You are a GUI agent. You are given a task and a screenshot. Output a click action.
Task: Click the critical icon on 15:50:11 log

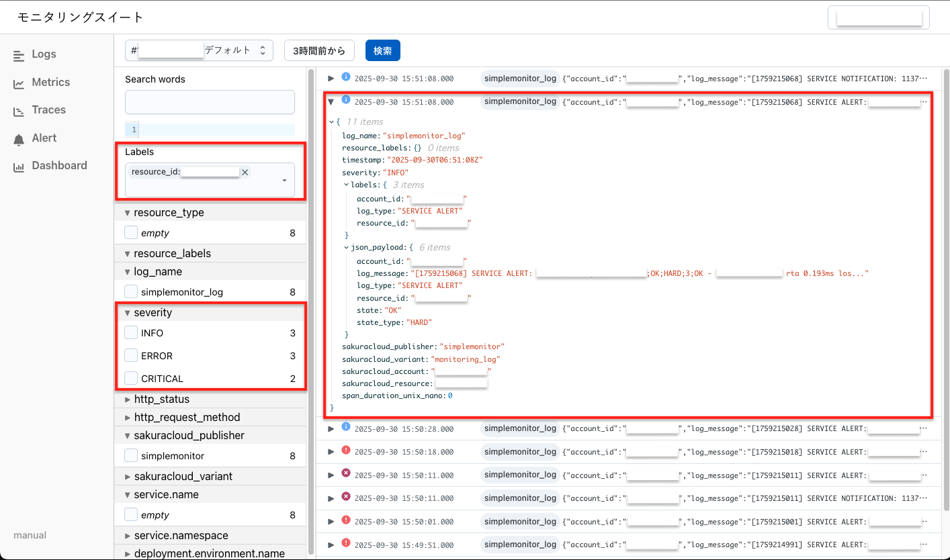point(346,473)
